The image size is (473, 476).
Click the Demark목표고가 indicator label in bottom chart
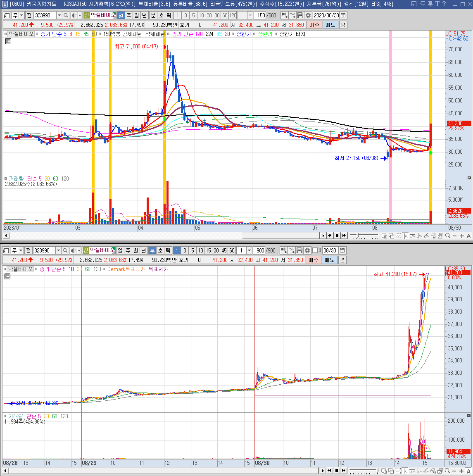126,269
